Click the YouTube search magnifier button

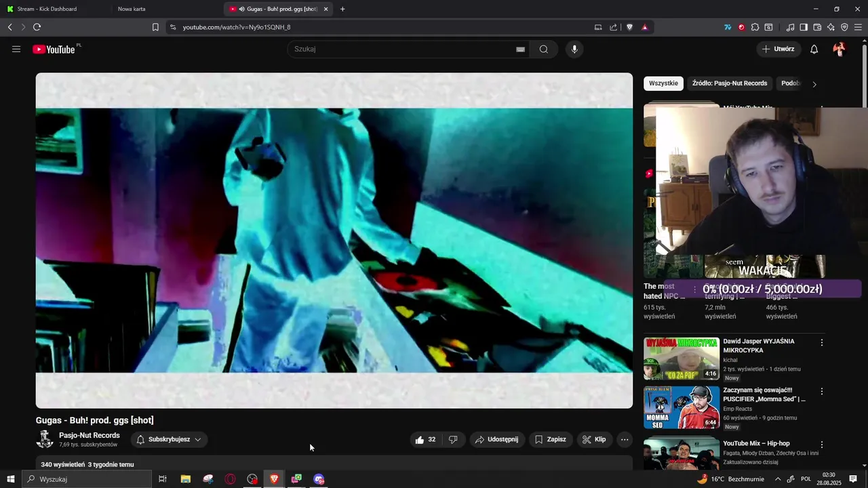click(x=544, y=49)
